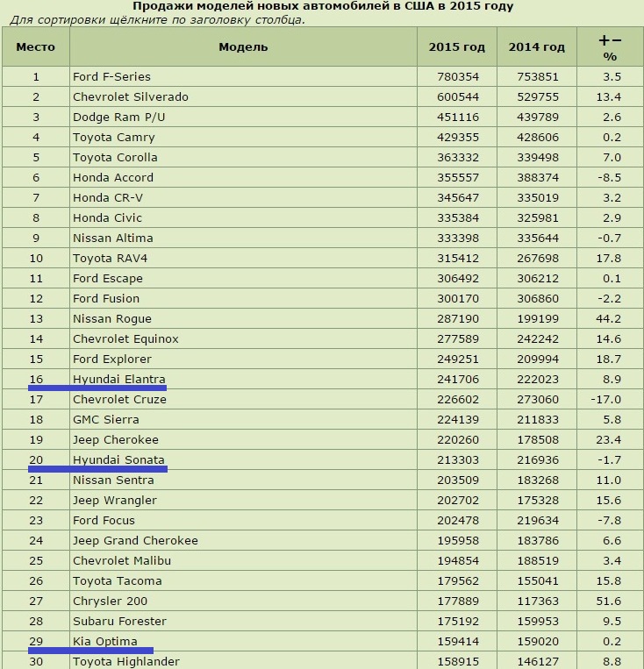The height and width of the screenshot is (669, 644).
Task: Sort by the Модель column header
Action: (x=243, y=47)
